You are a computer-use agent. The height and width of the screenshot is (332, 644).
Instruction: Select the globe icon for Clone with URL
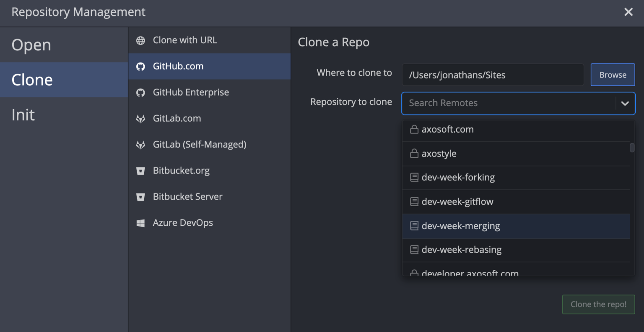point(140,40)
